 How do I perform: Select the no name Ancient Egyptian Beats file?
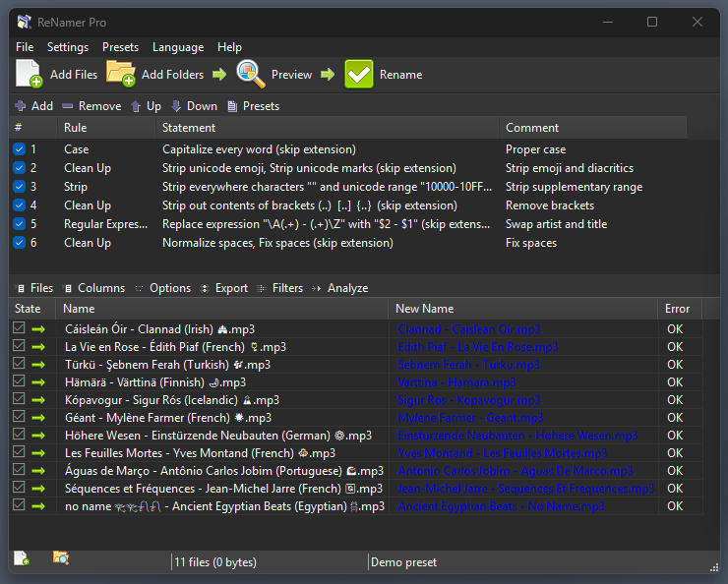224,506
